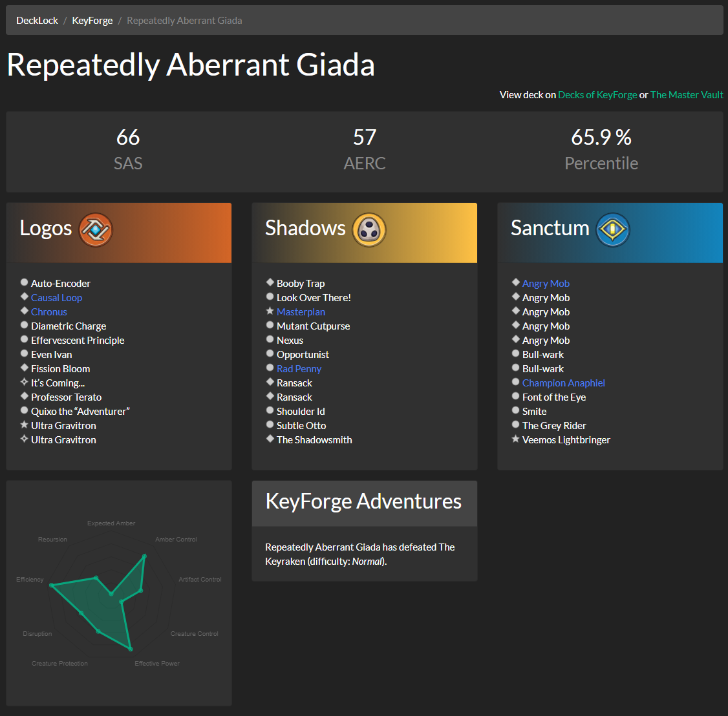Select the star icon beside Masterplan
This screenshot has height=716, width=728.
point(270,311)
